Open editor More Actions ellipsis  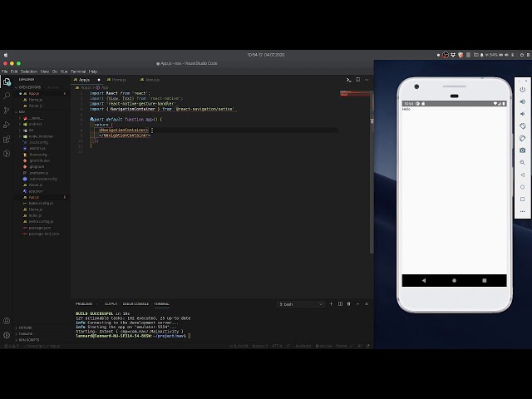coord(367,80)
